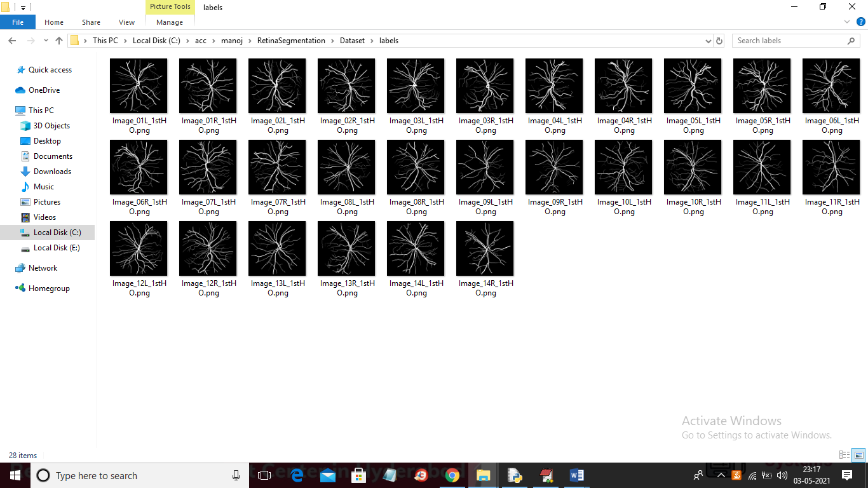Open the Explorer Help icon
The image size is (868, 488).
click(860, 22)
